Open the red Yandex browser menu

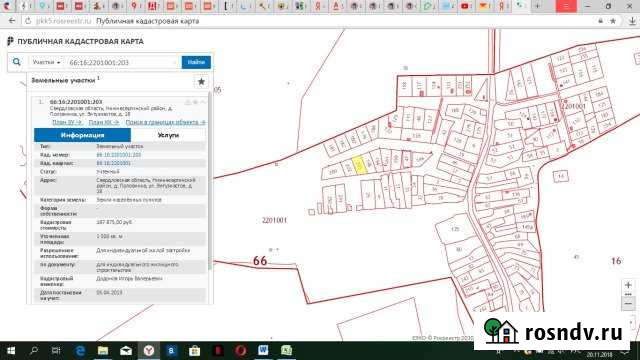[567, 6]
